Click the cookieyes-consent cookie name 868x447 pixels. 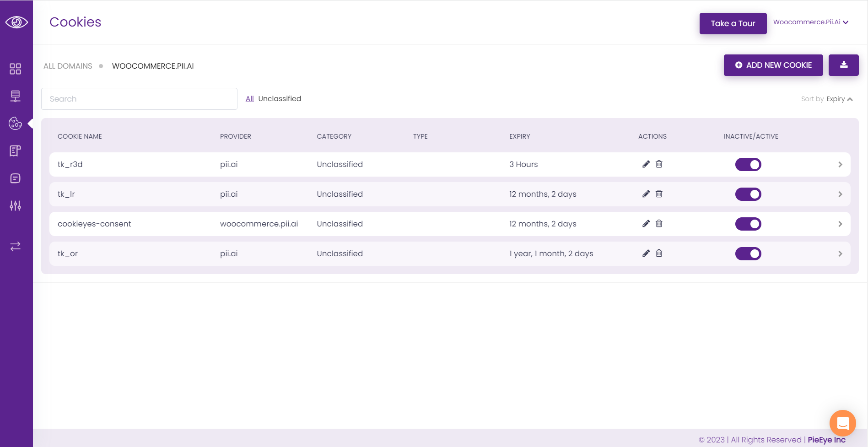(x=94, y=224)
